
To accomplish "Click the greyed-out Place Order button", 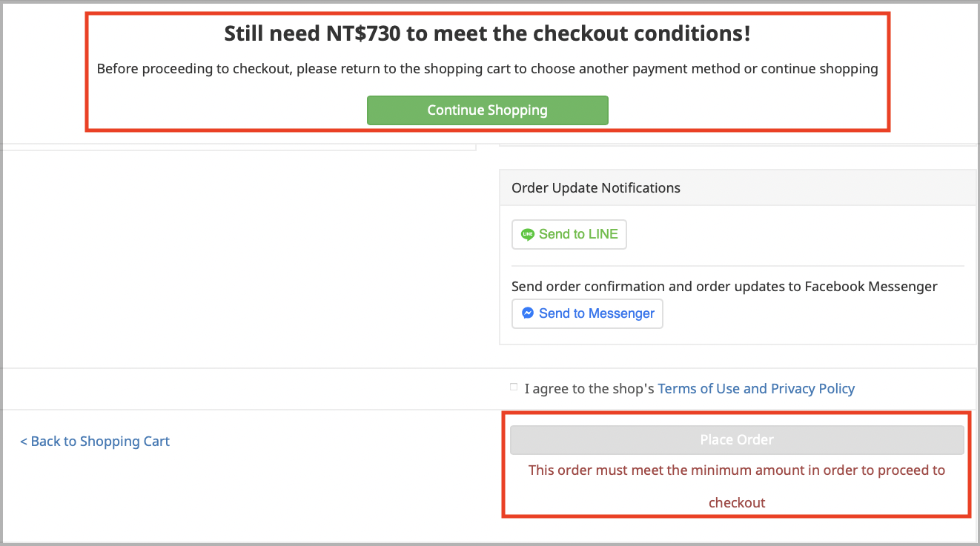I will click(x=737, y=440).
